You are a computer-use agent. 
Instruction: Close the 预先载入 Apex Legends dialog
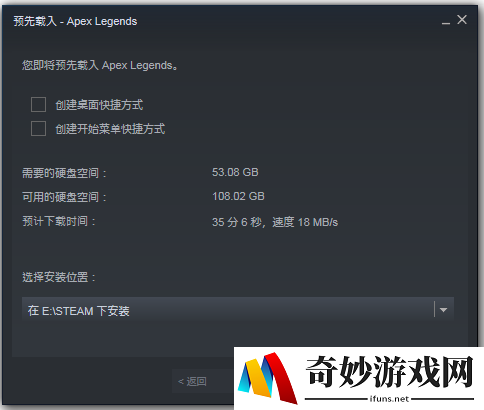(462, 20)
